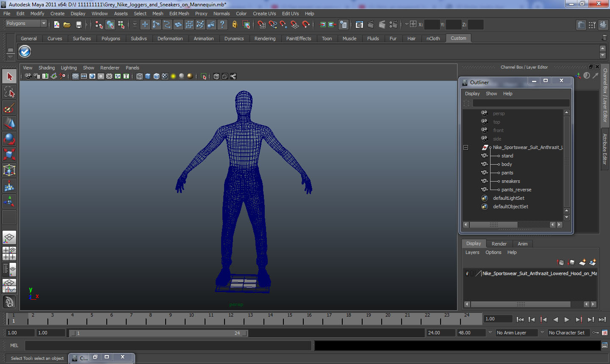Screen dimensions: 610x364
Task: Click the lock current selection icon
Action: (x=234, y=25)
